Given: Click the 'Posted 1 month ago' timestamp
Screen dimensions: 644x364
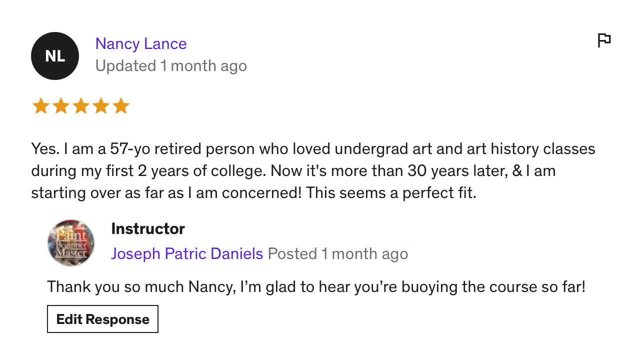Looking at the screenshot, I should (338, 254).
